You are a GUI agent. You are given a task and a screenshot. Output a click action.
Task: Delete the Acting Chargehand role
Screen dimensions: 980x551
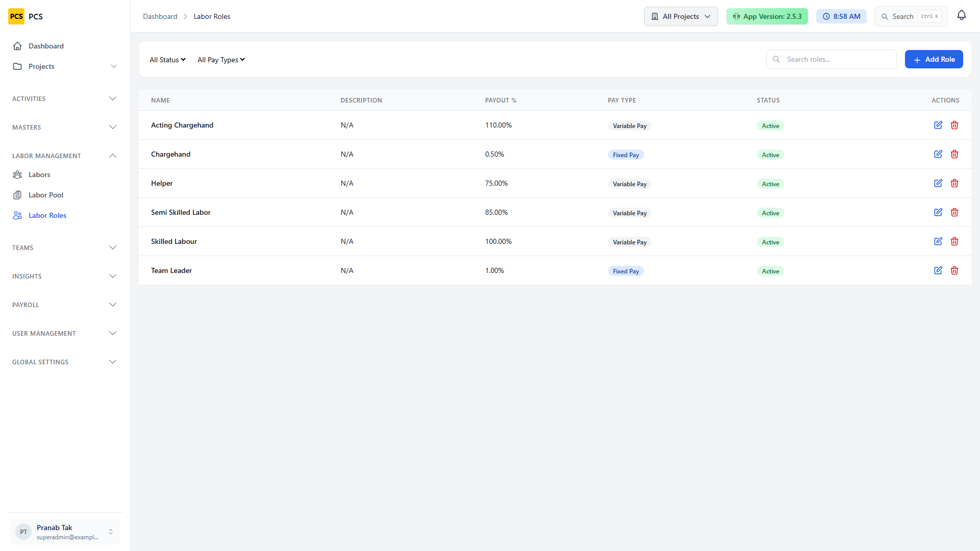click(x=954, y=125)
